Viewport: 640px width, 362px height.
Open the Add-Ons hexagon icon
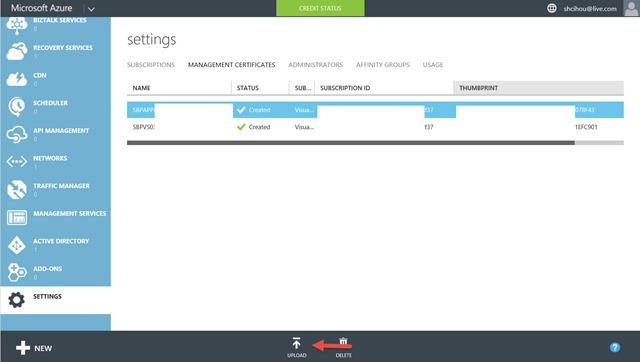(17, 273)
